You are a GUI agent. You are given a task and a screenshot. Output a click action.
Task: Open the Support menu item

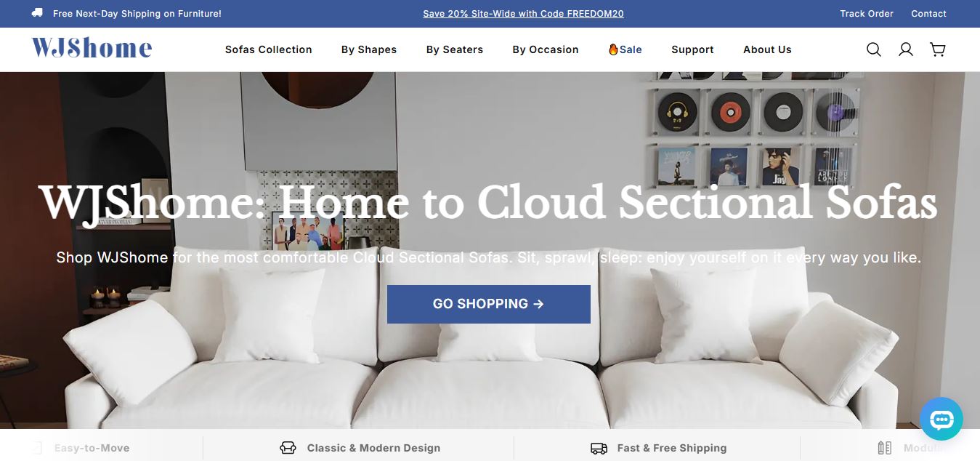coord(692,49)
